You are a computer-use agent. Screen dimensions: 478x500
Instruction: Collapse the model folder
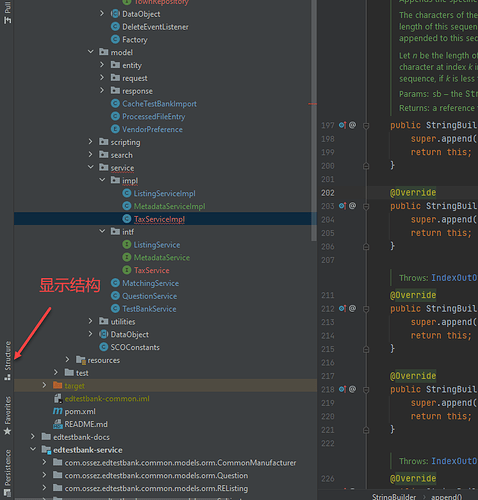(90, 52)
